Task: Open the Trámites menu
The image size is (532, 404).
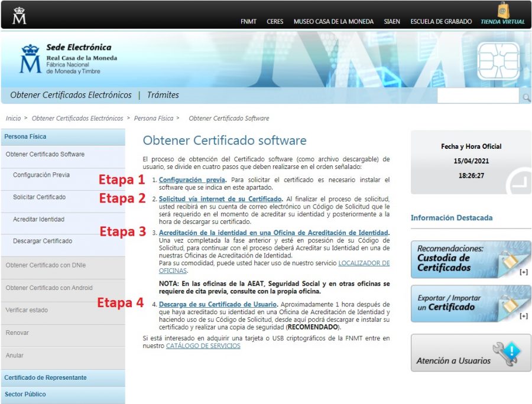Action: click(x=163, y=95)
